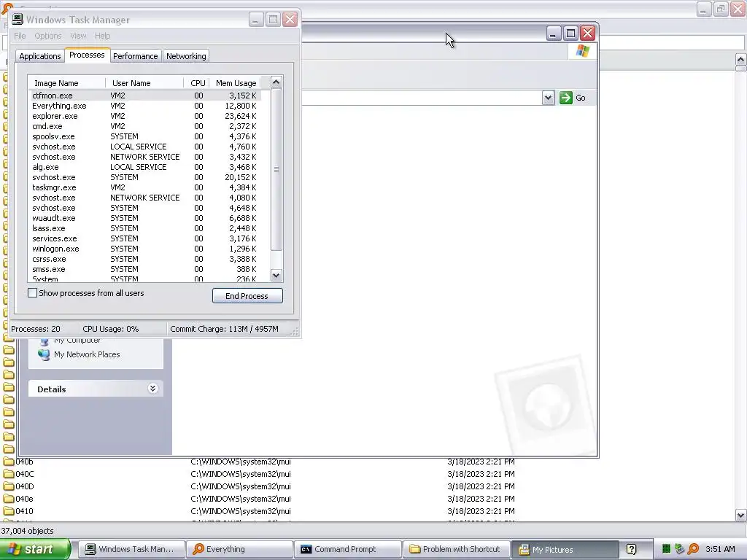The height and width of the screenshot is (560, 747).
Task: Select the winlogon.exe process
Action: [x=145, y=249]
